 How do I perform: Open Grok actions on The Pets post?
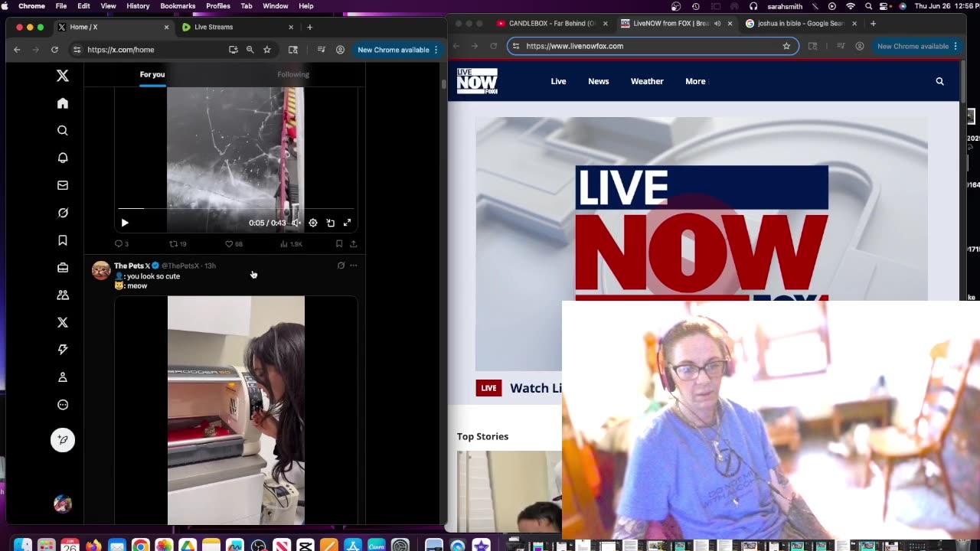tap(341, 266)
